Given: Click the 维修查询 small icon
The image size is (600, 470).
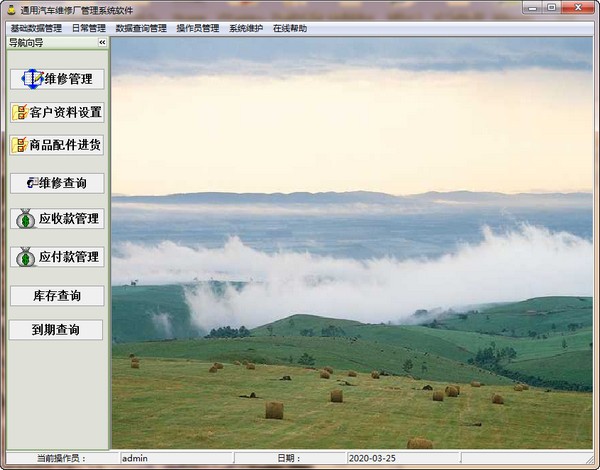Looking at the screenshot, I should tap(33, 183).
